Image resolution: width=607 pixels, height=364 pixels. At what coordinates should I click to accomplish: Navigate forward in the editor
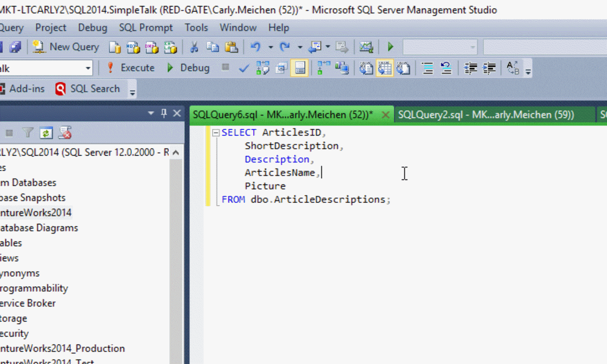342,47
